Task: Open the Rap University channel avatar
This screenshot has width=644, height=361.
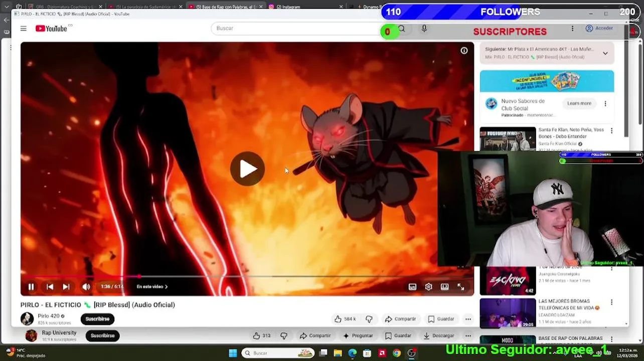Action: coord(31,336)
